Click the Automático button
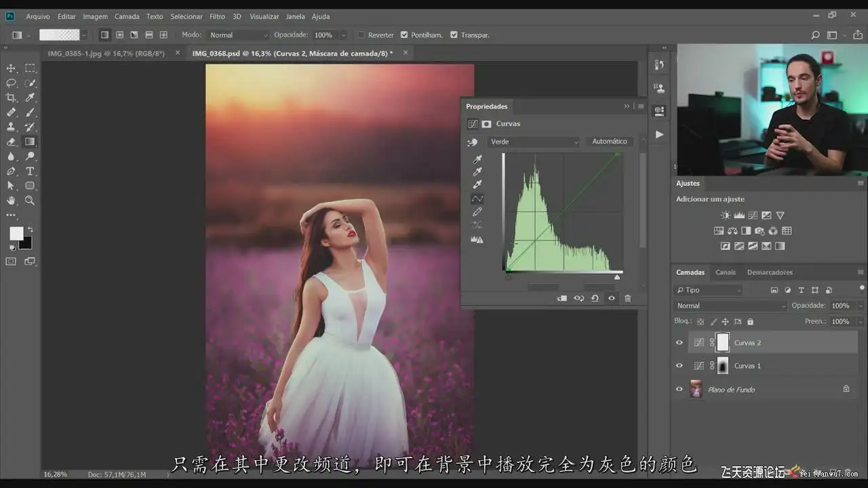Viewport: 868px width, 488px height. coord(609,142)
